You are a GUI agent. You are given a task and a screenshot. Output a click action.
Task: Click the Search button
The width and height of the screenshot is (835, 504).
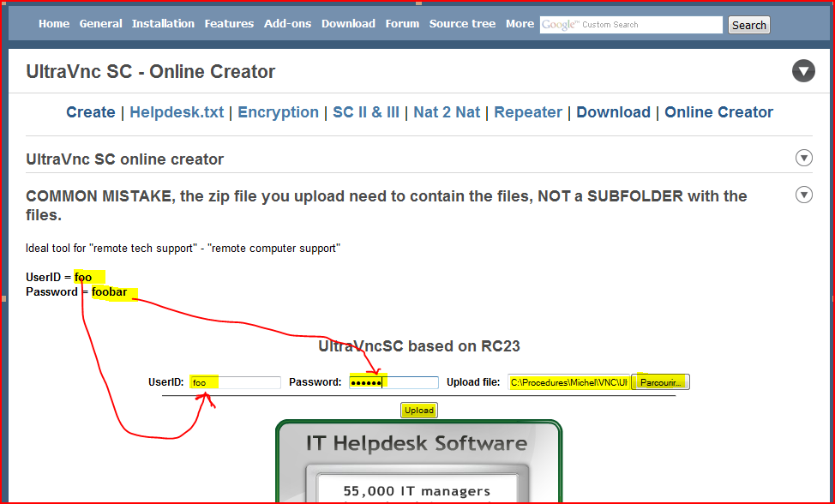tap(748, 25)
